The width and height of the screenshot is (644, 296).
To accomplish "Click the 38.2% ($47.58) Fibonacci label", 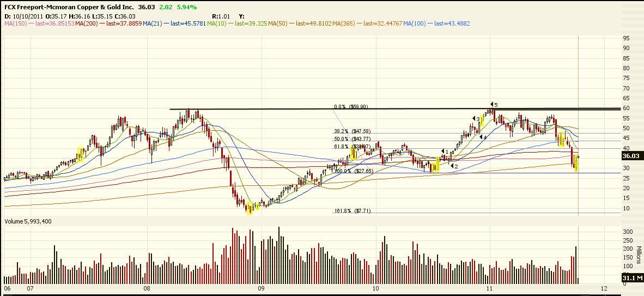I will (352, 132).
